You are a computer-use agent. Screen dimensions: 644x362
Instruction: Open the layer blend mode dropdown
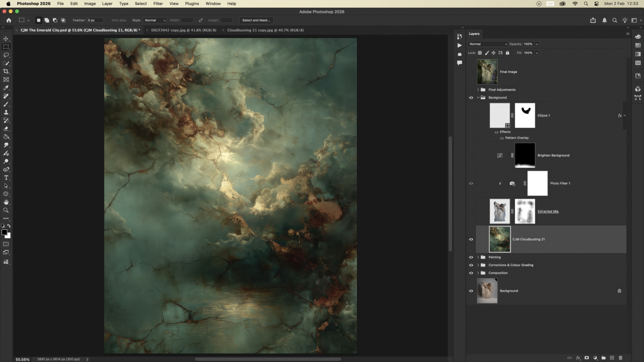(488, 44)
